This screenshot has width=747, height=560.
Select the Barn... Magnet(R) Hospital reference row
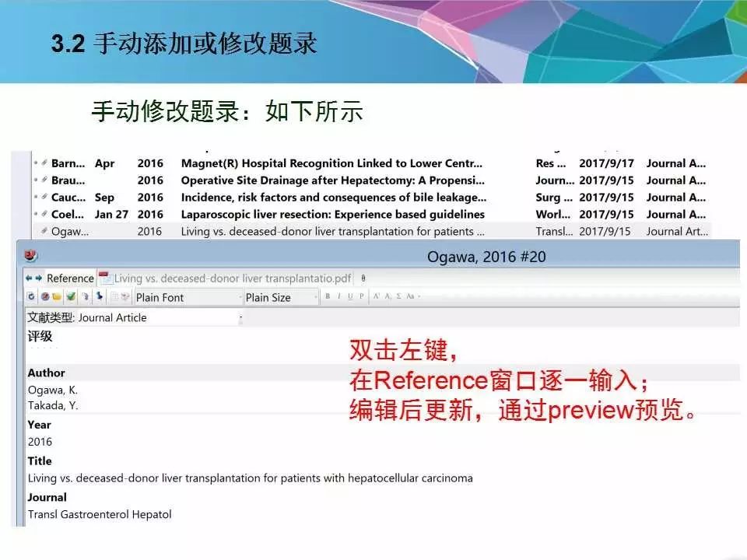click(x=372, y=163)
